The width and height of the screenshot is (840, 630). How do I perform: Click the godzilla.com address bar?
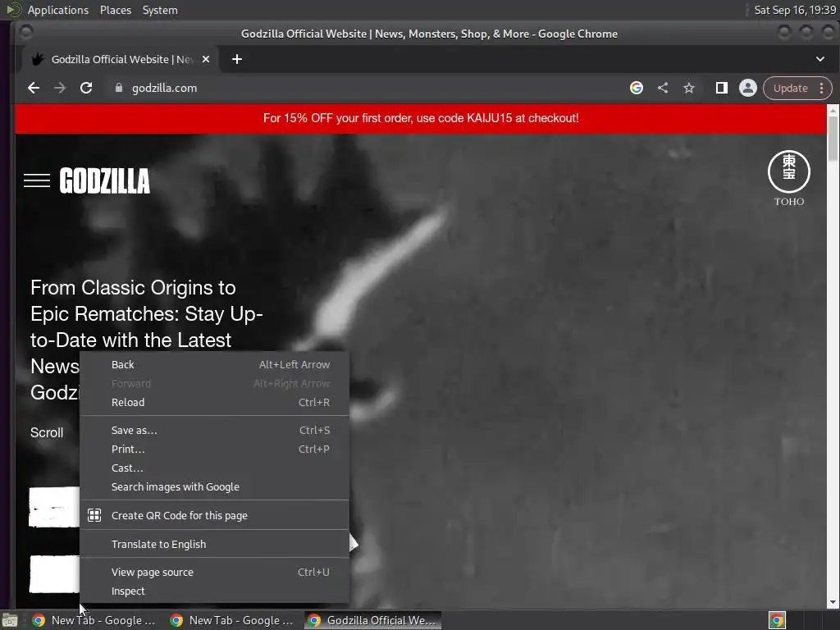[370, 88]
